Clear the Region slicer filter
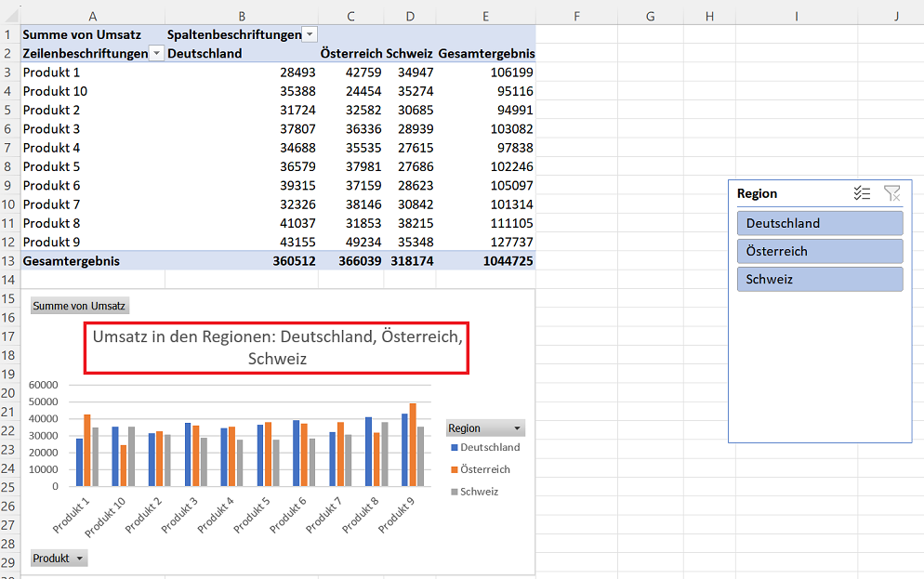This screenshot has height=579, width=924. 891,193
